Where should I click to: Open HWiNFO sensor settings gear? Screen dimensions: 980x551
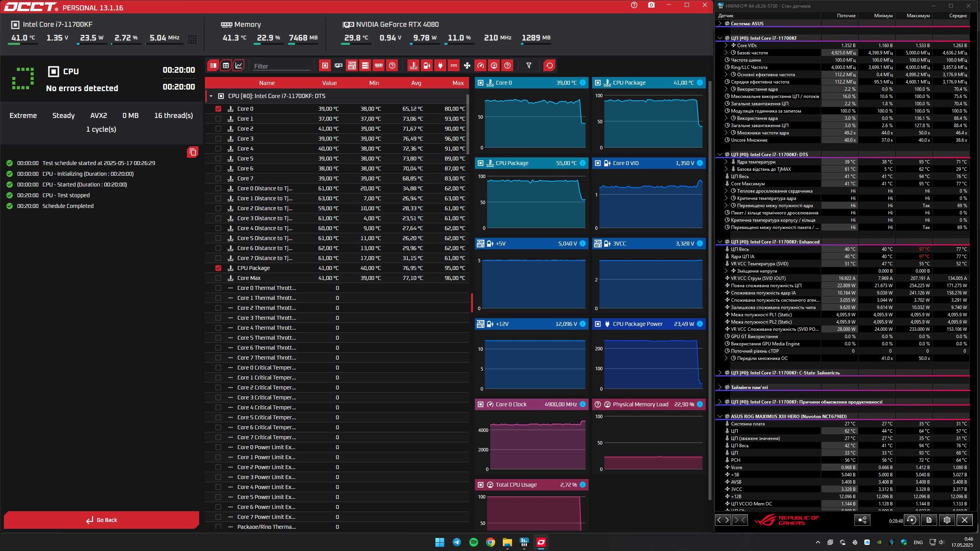pyautogui.click(x=947, y=520)
